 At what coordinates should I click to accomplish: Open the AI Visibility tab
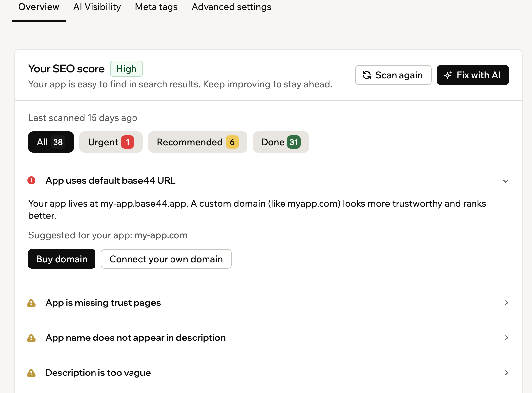(x=97, y=7)
